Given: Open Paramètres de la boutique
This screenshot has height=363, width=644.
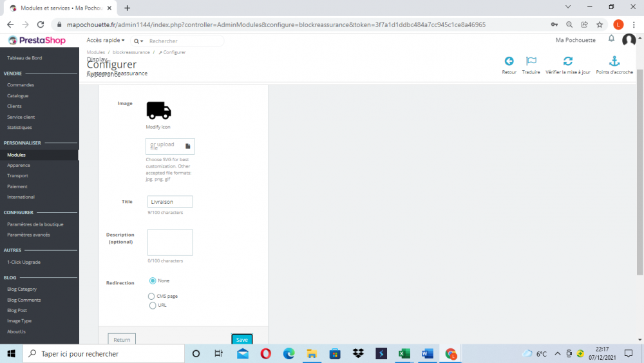Looking at the screenshot, I should [35, 224].
